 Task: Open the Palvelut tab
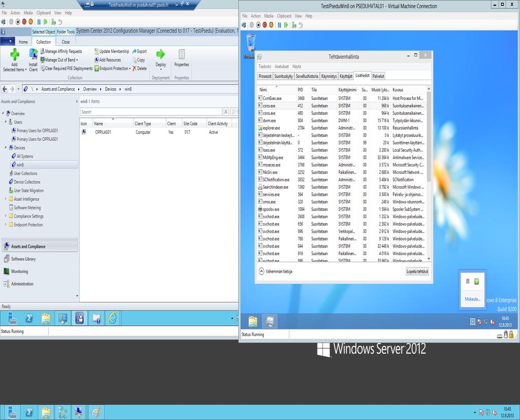[378, 76]
